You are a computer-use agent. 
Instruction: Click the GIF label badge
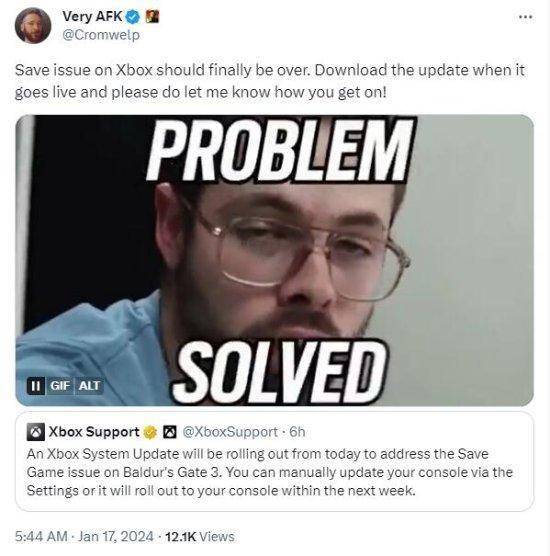point(60,385)
